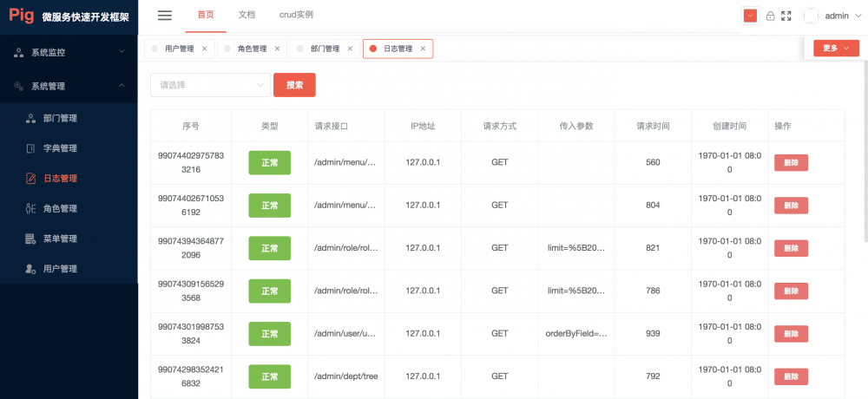
Task: Click serial number 990742983524216832
Action: coord(191,376)
